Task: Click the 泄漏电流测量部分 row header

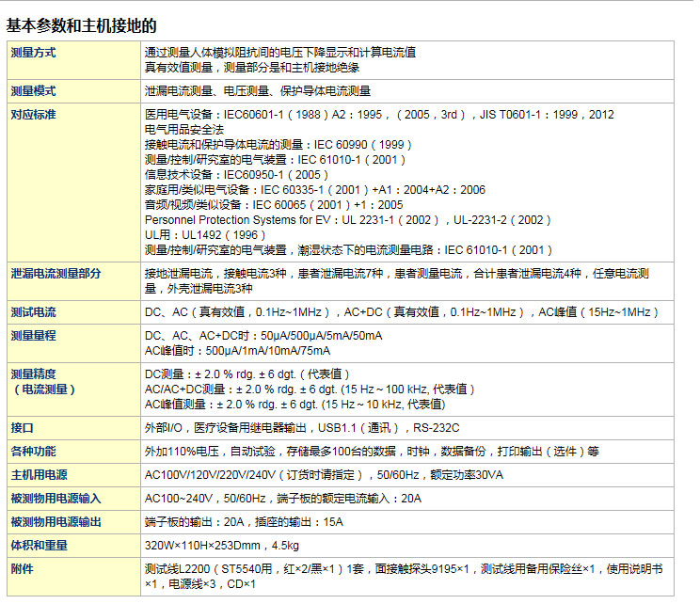Action: (x=56, y=274)
